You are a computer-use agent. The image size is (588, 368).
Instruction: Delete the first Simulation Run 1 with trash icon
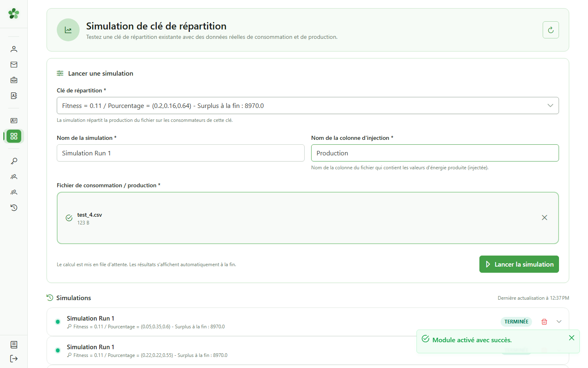[544, 322]
